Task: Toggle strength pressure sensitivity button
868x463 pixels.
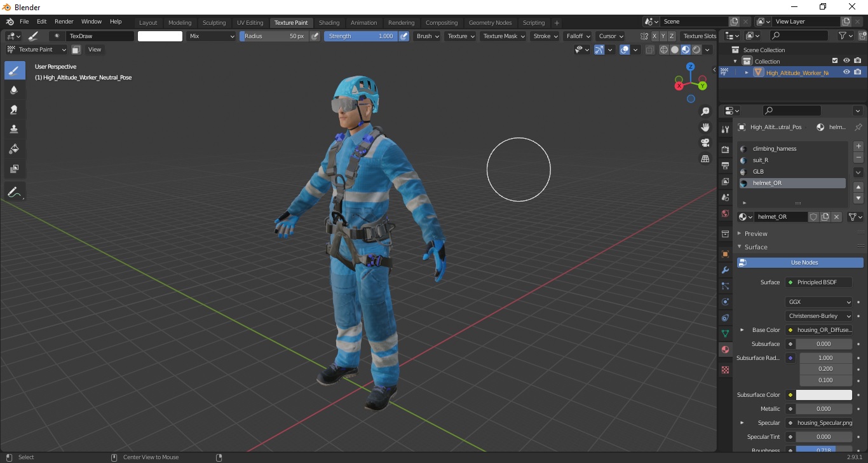Action: tap(404, 36)
